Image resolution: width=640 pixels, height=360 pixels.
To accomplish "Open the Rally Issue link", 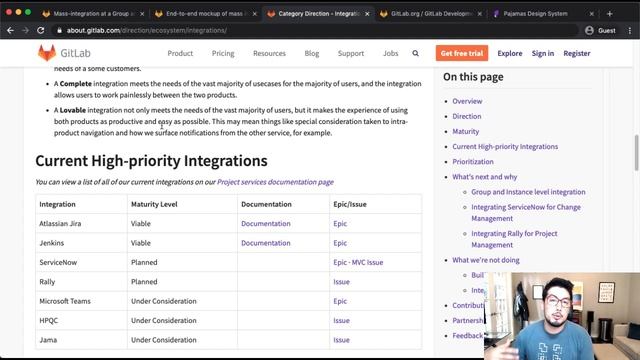I will [x=341, y=282].
